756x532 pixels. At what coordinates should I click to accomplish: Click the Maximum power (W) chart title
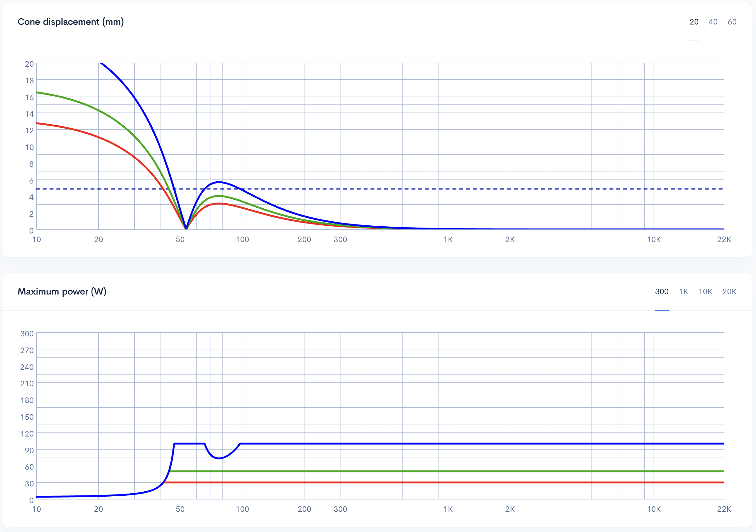click(x=62, y=292)
